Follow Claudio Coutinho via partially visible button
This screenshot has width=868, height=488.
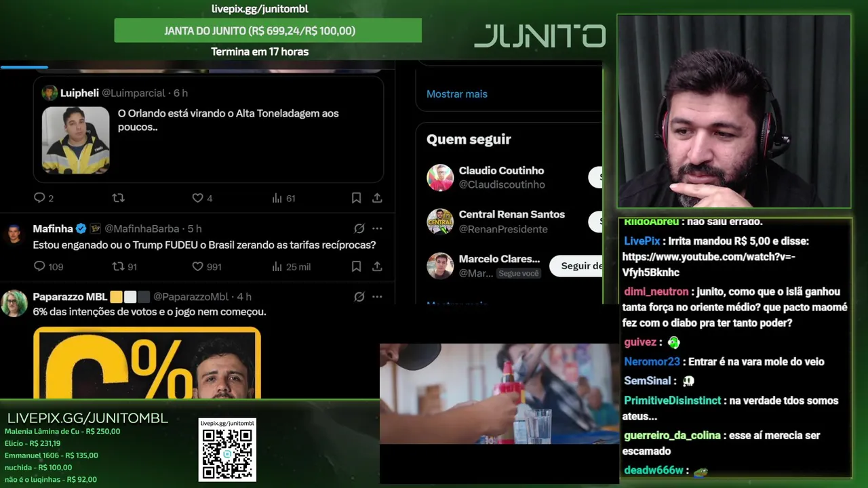click(x=595, y=178)
